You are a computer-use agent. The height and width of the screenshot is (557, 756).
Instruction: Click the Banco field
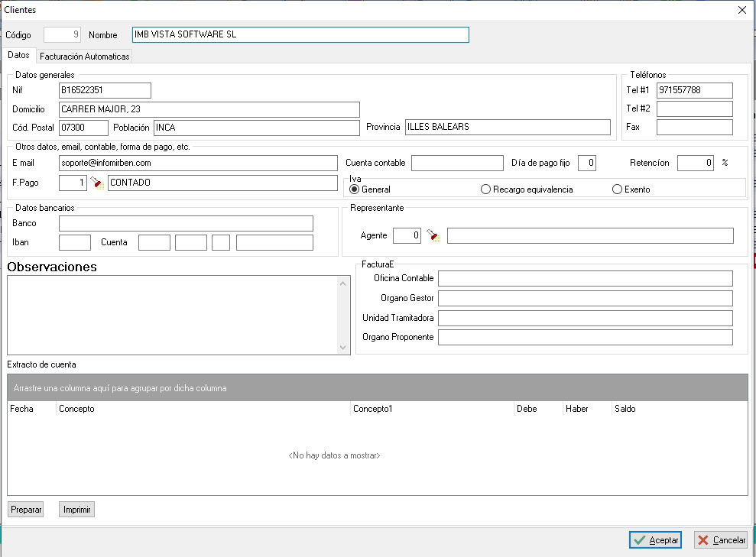[186, 224]
